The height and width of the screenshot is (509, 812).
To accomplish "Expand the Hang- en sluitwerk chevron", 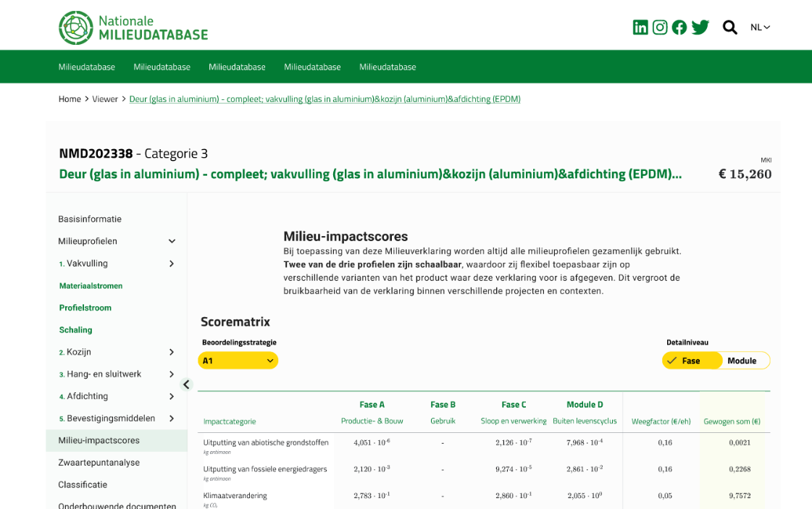I will (172, 374).
